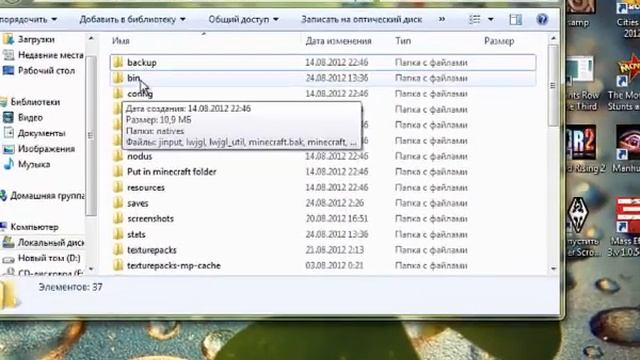
Task: Open the Explorer help icon
Action: [x=542, y=19]
